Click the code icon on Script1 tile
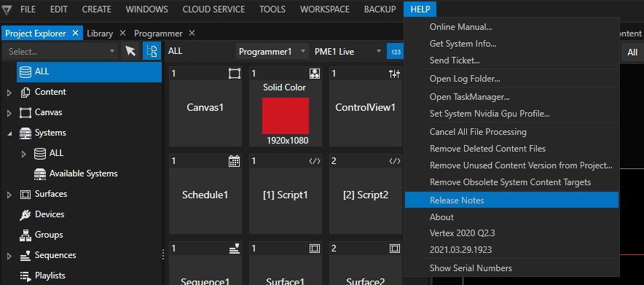644x285 pixels. (x=315, y=161)
